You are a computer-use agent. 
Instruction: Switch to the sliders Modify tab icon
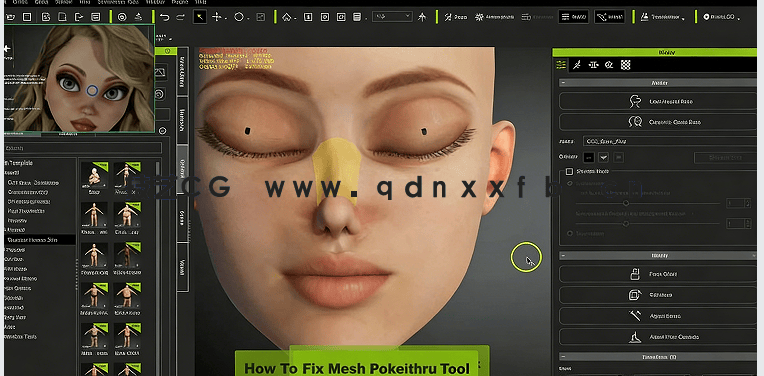click(x=561, y=65)
